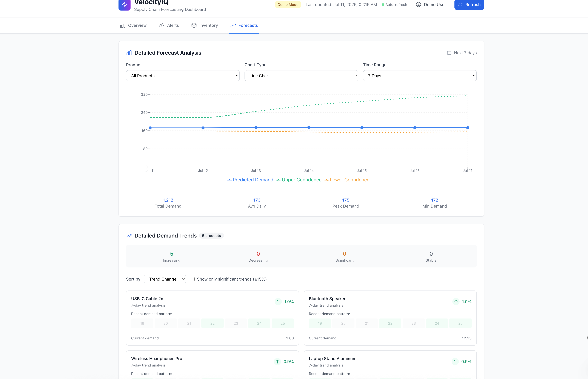Open the Overview tab

pyautogui.click(x=134, y=25)
